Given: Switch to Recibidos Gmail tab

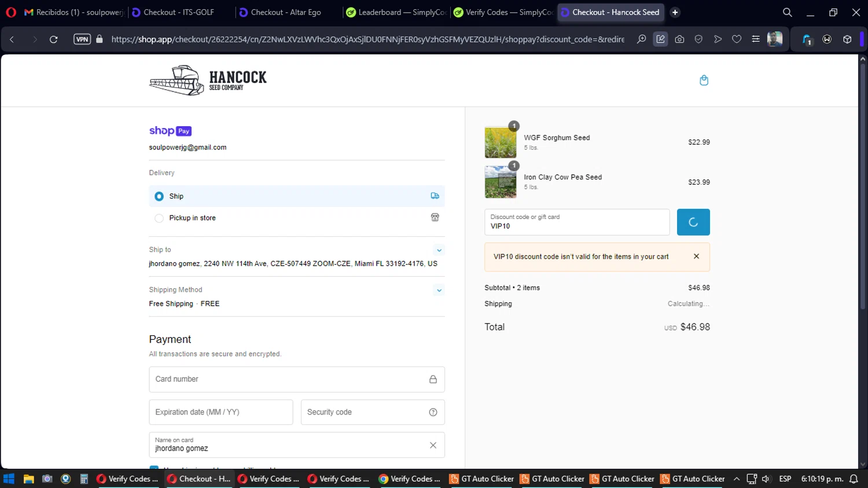Looking at the screenshot, I should click(73, 12).
